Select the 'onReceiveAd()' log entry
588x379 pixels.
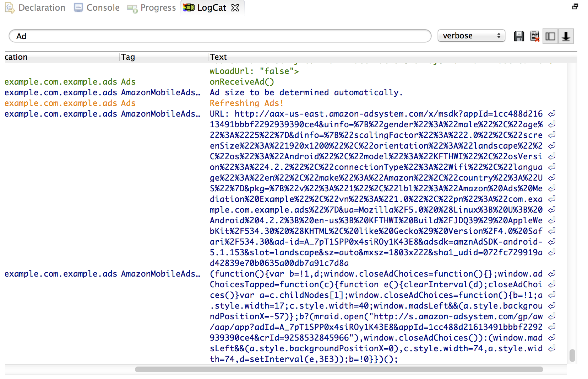[x=242, y=82]
